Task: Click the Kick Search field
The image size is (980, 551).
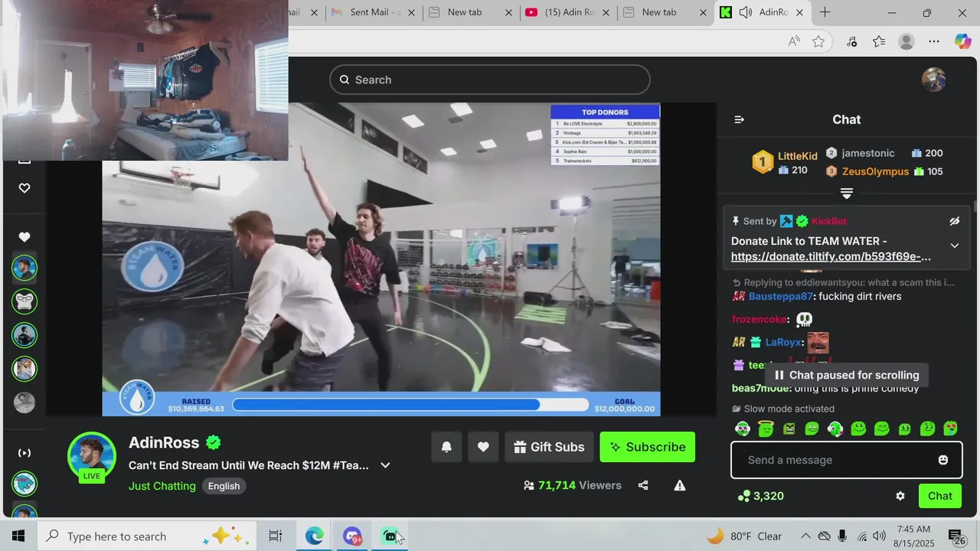Action: (x=490, y=80)
